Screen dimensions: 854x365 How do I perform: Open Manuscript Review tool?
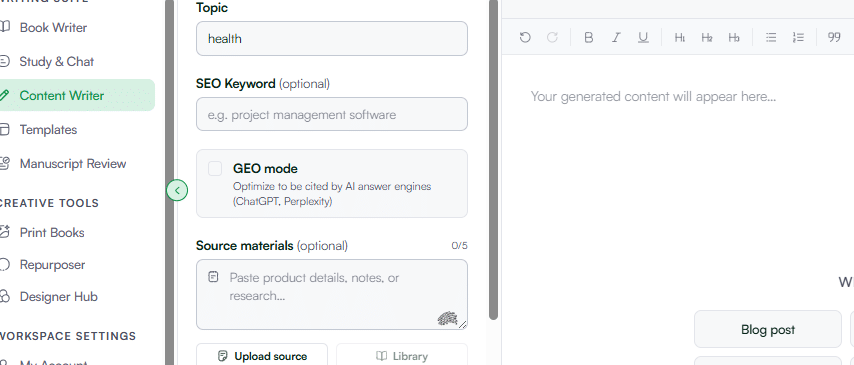point(72,163)
